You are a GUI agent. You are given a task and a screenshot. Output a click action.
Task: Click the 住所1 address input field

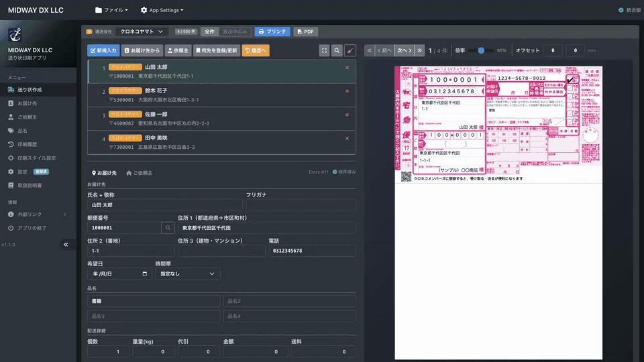coord(266,228)
